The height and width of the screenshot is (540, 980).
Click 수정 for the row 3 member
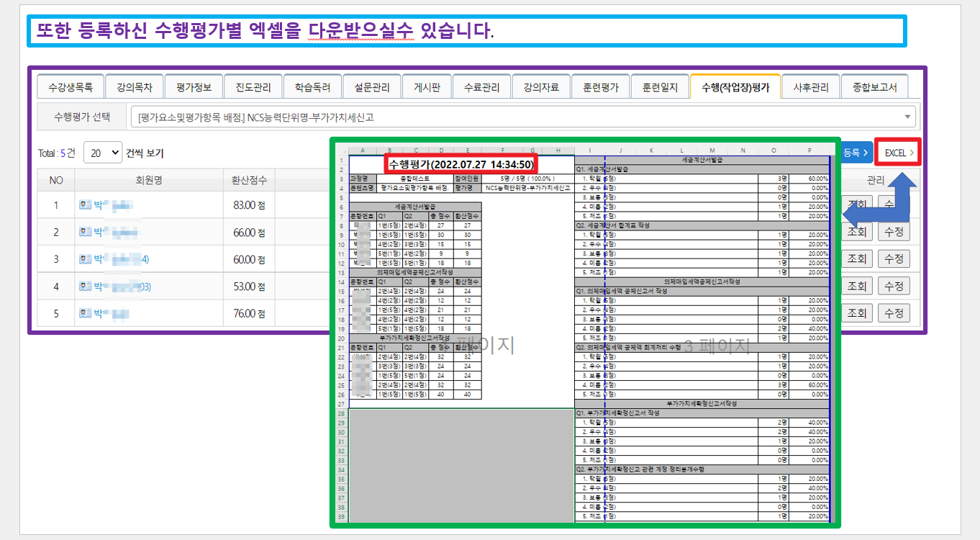(x=894, y=259)
